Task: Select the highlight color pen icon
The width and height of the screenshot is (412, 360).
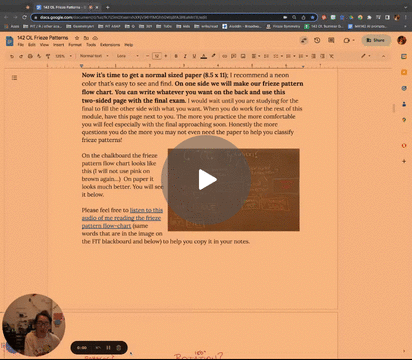Action: tap(213, 56)
